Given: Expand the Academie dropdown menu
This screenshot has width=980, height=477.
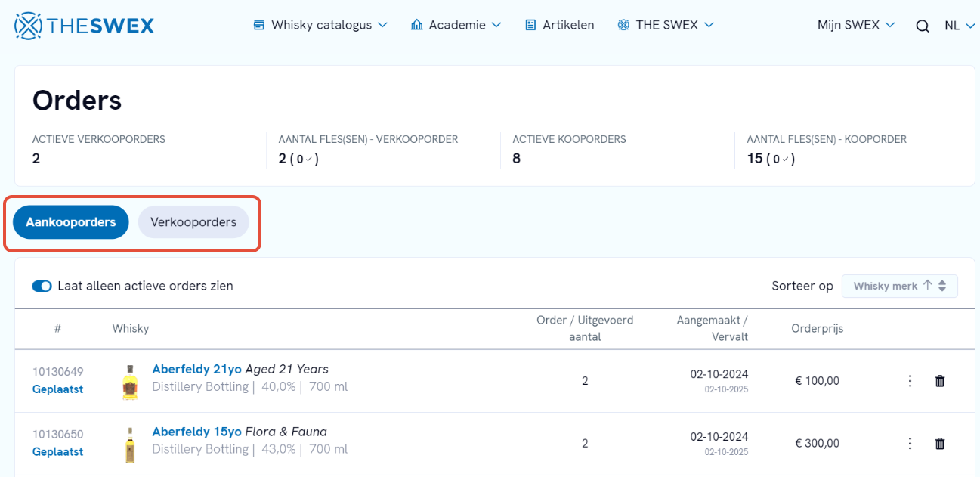Looking at the screenshot, I should pos(496,25).
